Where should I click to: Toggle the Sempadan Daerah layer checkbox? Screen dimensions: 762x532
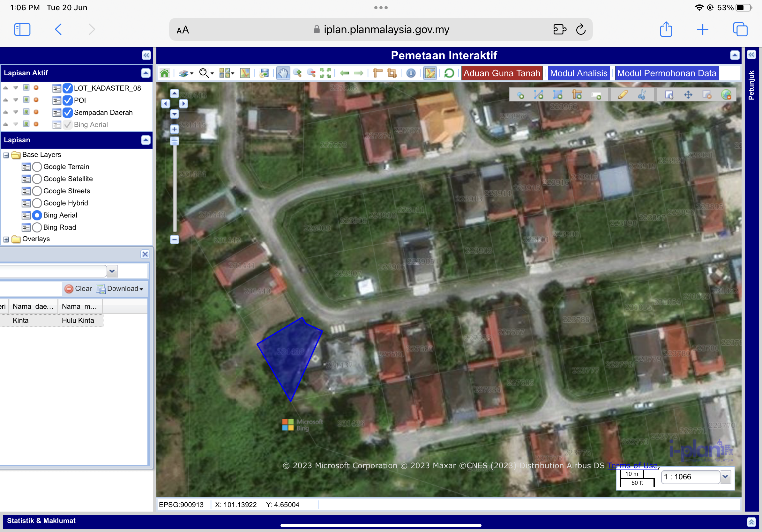[x=67, y=113]
